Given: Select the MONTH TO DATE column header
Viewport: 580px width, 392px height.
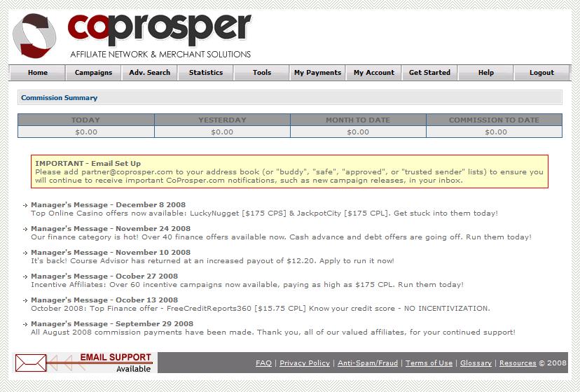Looking at the screenshot, I should [x=358, y=120].
